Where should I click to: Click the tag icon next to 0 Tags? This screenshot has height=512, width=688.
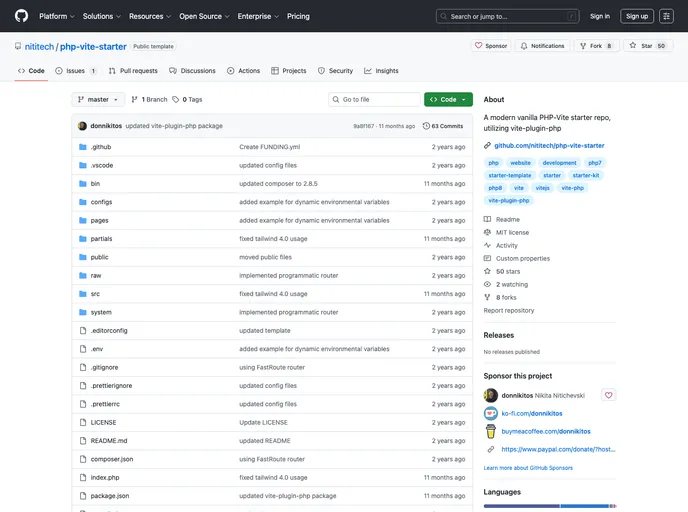pyautogui.click(x=176, y=100)
